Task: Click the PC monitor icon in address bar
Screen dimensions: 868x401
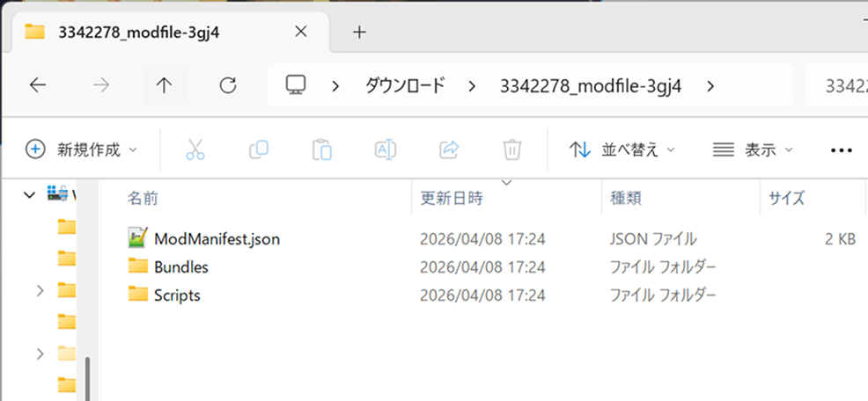Action: [296, 85]
